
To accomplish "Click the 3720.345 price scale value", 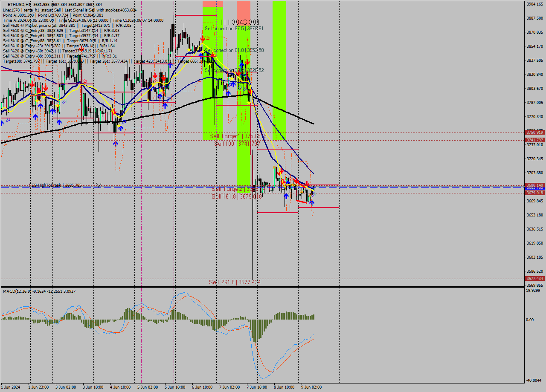I will [535, 159].
